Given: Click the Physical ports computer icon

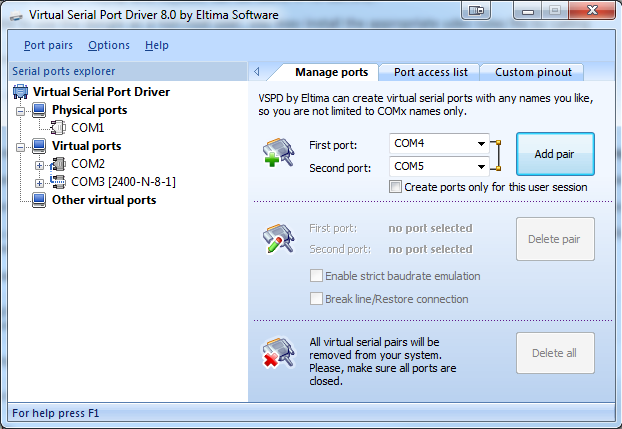Looking at the screenshot, I should 39,110.
